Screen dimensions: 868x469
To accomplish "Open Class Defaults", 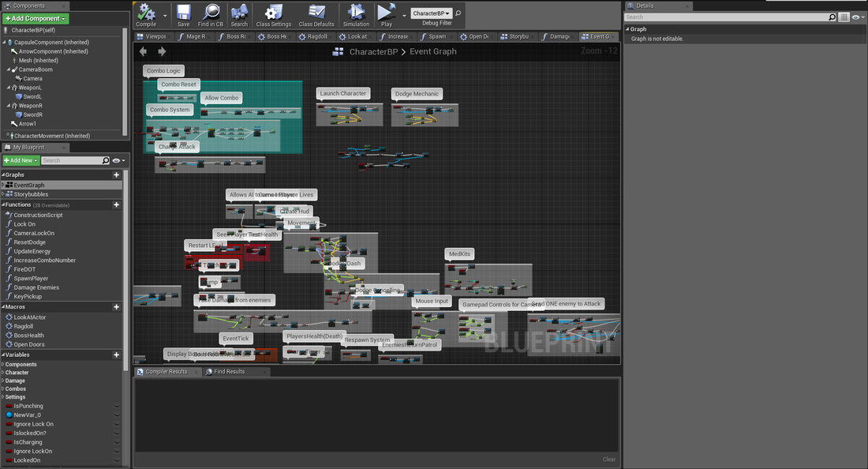I will click(x=316, y=13).
